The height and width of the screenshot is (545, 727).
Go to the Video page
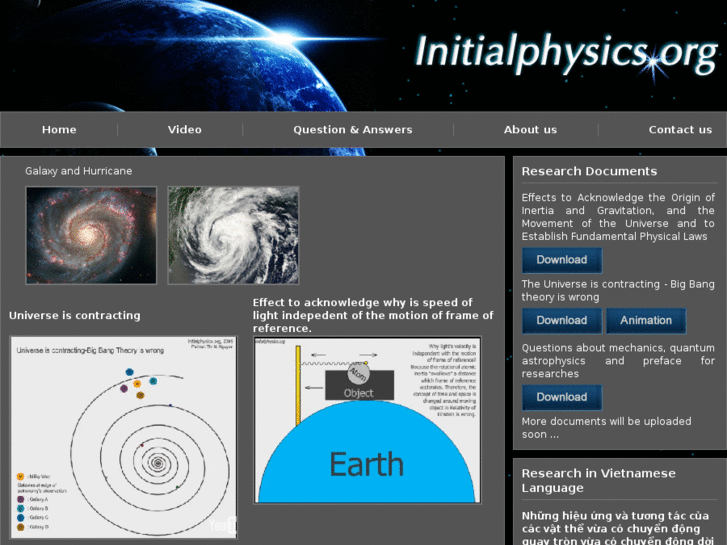[185, 130]
